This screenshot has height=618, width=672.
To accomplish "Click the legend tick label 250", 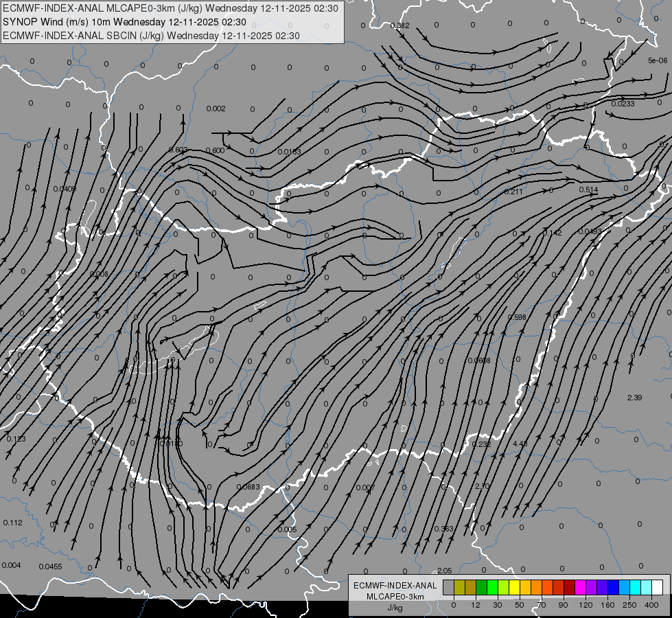I will [629, 605].
